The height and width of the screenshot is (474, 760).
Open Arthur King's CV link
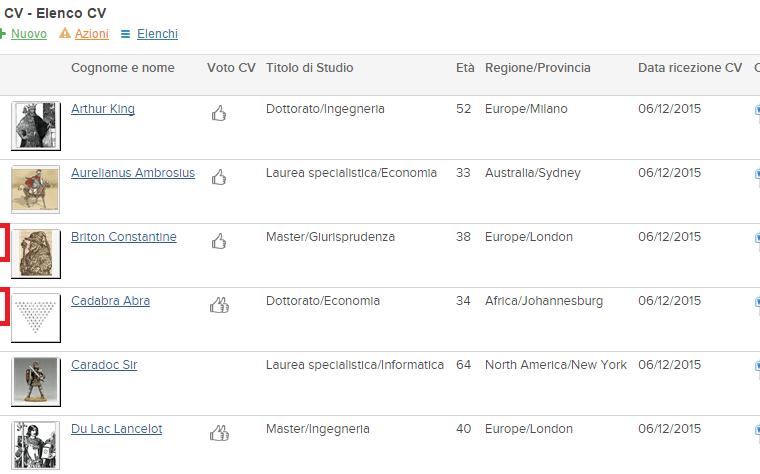click(103, 109)
